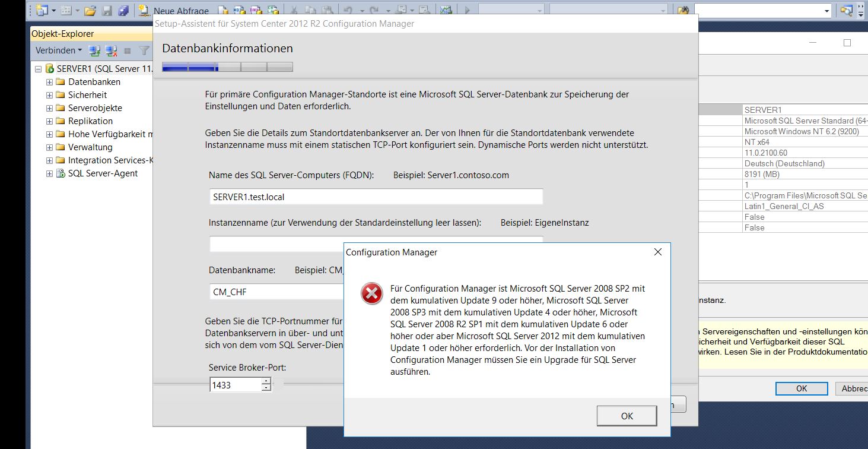Click OK in server properties window
This screenshot has height=449, width=868.
coord(802,388)
